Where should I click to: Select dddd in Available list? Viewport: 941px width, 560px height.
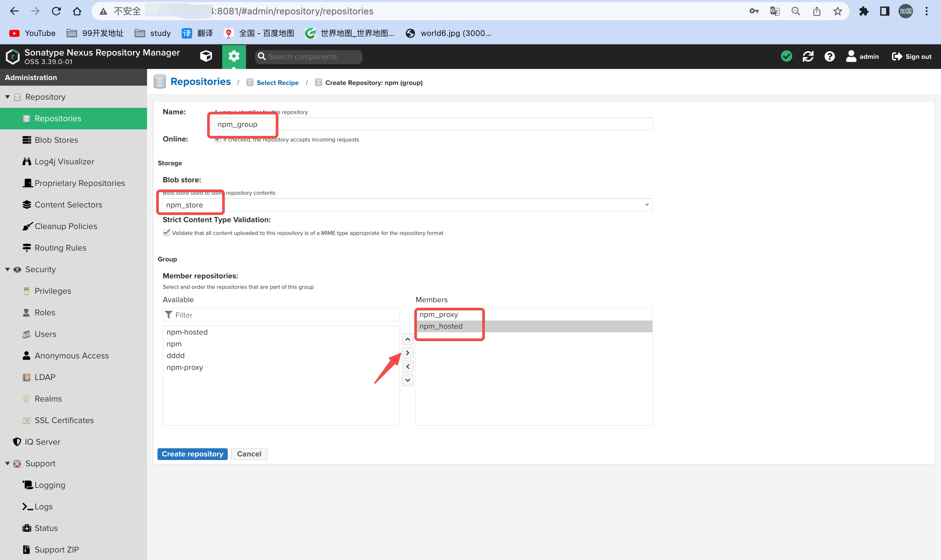point(281,355)
